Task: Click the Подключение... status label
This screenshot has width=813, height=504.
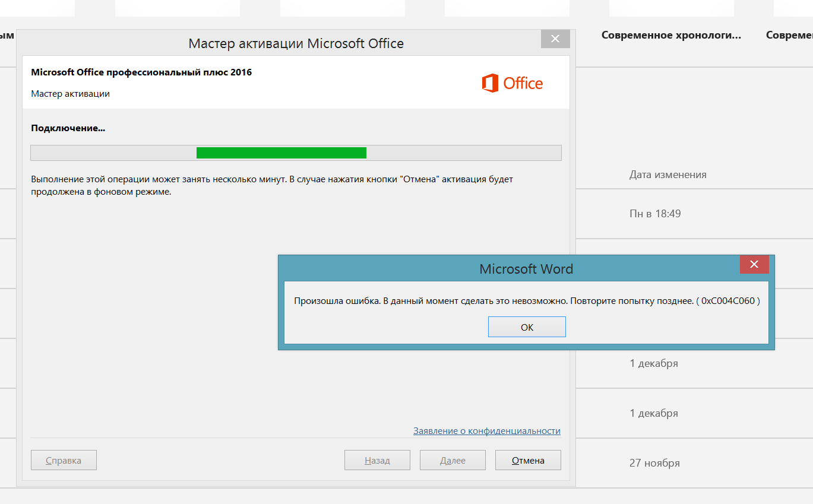Action: [68, 128]
